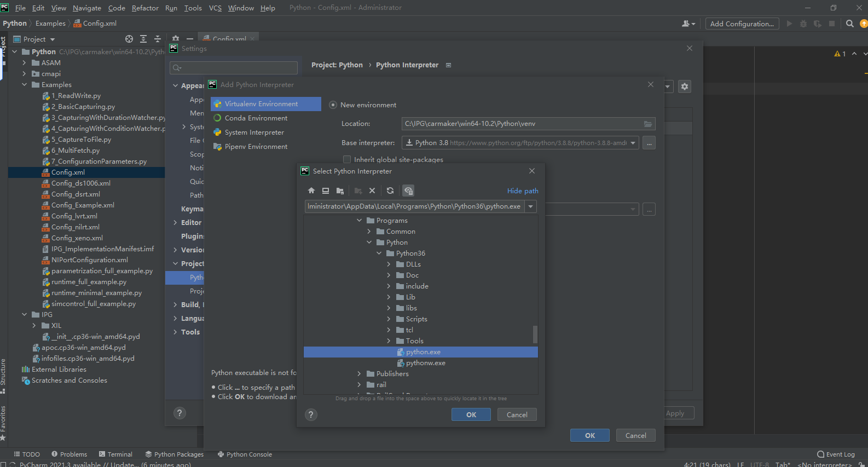This screenshot has width=868, height=467.
Task: Toggle show hidden files and directories icon
Action: click(x=408, y=191)
